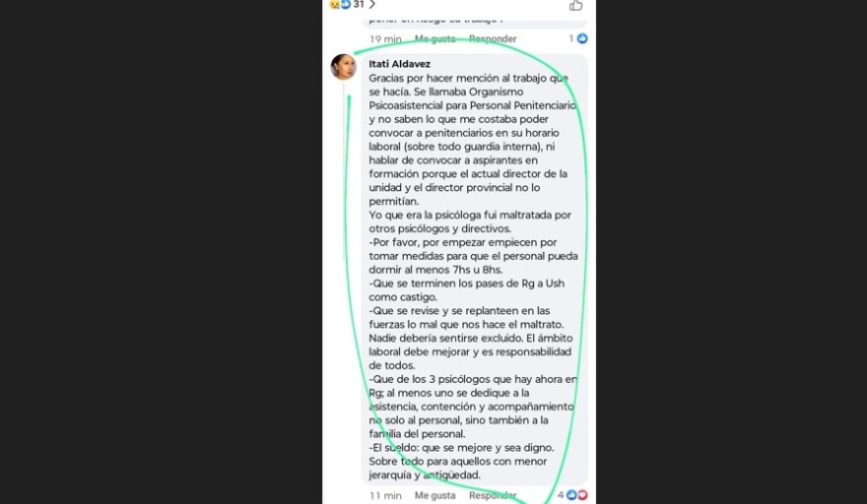Click the sad face reaction emoji beside 31

click(x=335, y=4)
